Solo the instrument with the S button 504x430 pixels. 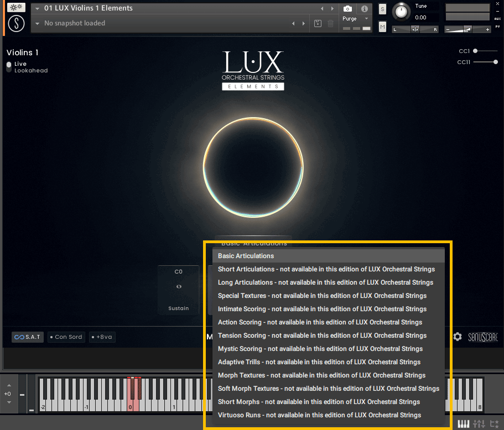point(382,9)
